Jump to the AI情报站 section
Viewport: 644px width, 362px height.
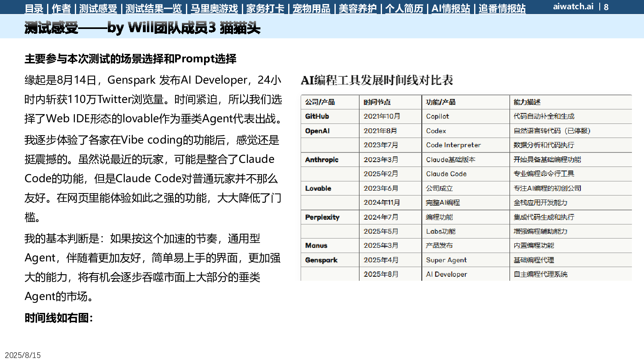point(451,8)
